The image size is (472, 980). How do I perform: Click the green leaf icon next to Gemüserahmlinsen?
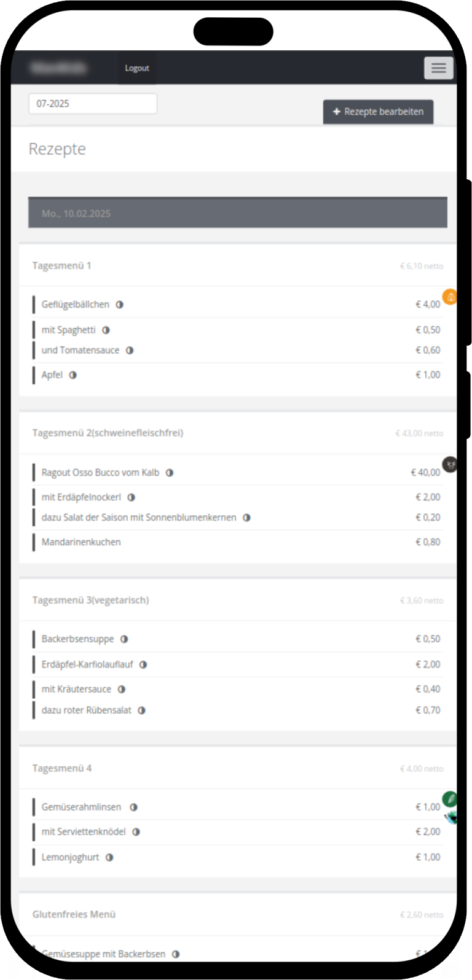(450, 799)
